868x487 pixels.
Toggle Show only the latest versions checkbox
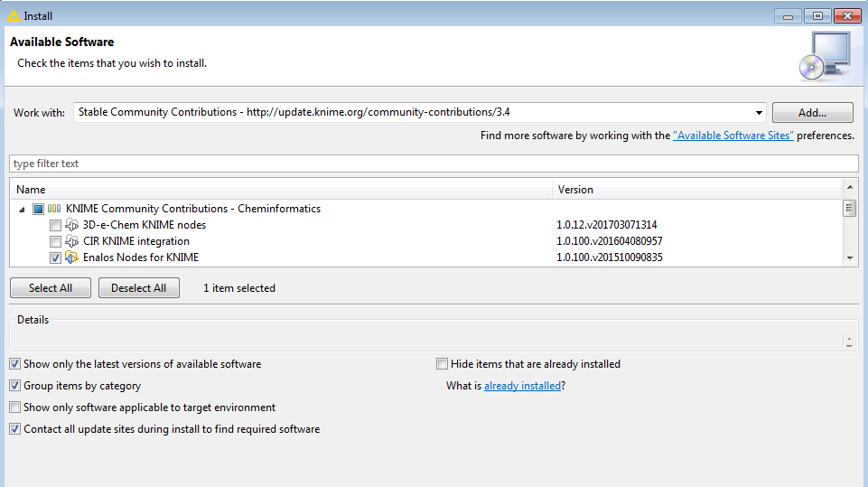[x=15, y=364]
